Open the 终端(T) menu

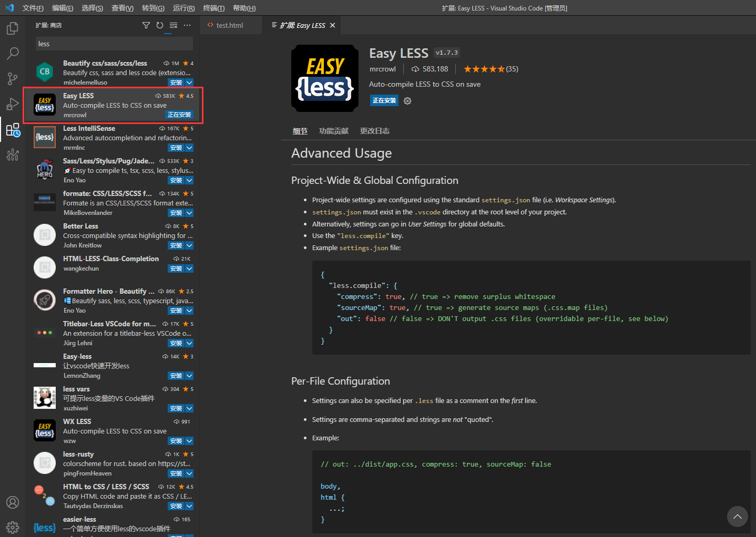tap(214, 8)
